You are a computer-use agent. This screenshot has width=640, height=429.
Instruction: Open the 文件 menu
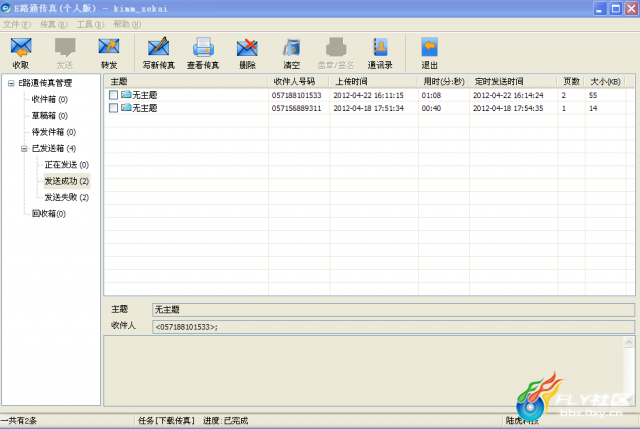17,24
